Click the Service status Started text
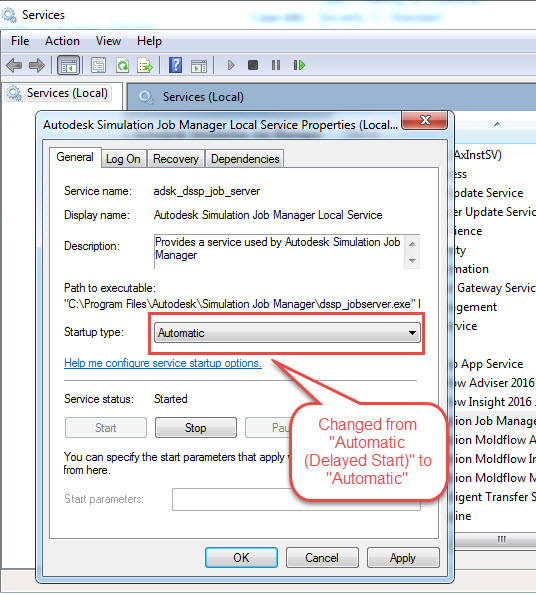 click(170, 399)
